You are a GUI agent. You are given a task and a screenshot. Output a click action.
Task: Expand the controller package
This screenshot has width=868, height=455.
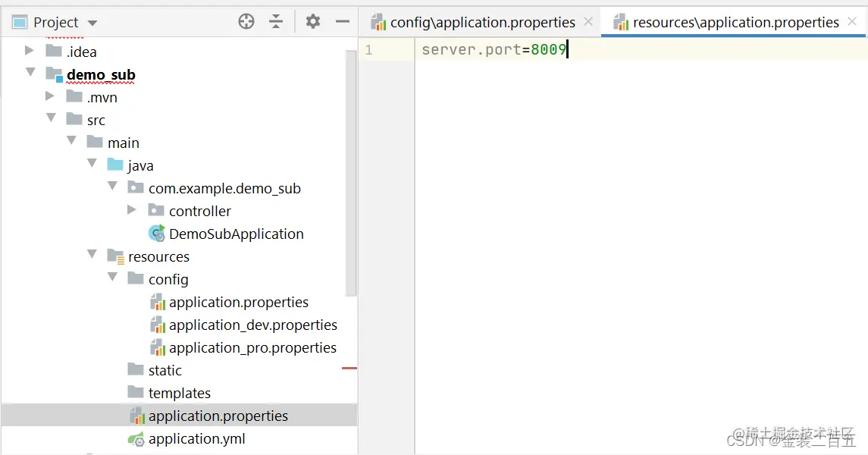131,210
